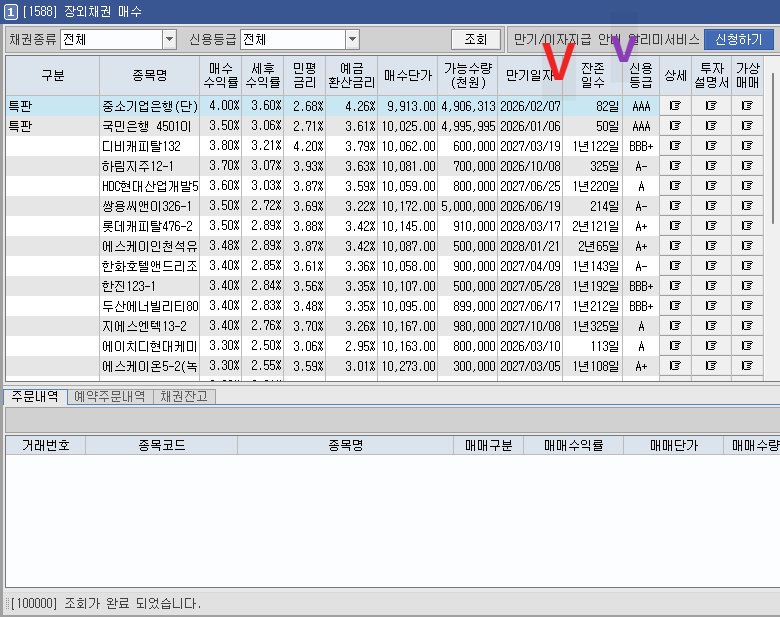The width and height of the screenshot is (780, 617).
Task: Open prospectus icon for 하림지주12-1 row
Action: click(x=711, y=166)
